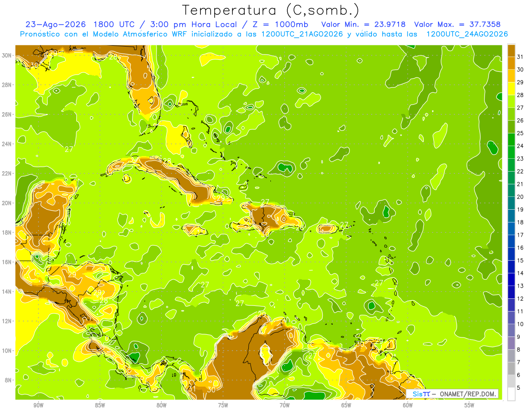
Task: Click the 16N latitude axis label
Action: (x=7, y=262)
